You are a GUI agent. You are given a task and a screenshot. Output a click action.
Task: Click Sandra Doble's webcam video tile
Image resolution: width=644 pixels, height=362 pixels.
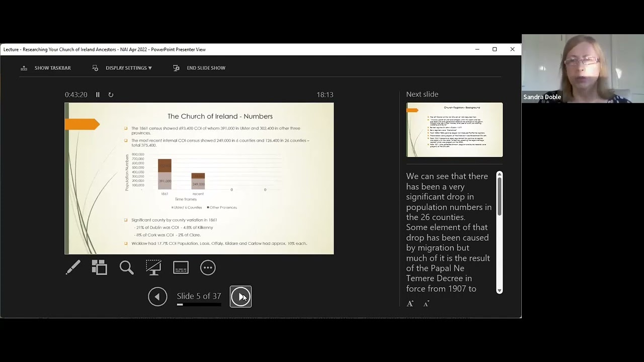tap(583, 68)
